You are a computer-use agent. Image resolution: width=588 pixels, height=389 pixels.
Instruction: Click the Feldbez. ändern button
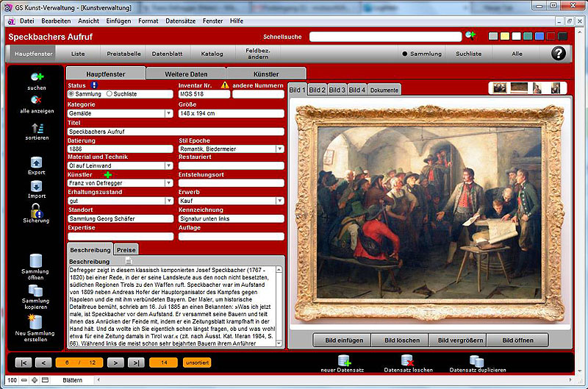click(x=258, y=54)
